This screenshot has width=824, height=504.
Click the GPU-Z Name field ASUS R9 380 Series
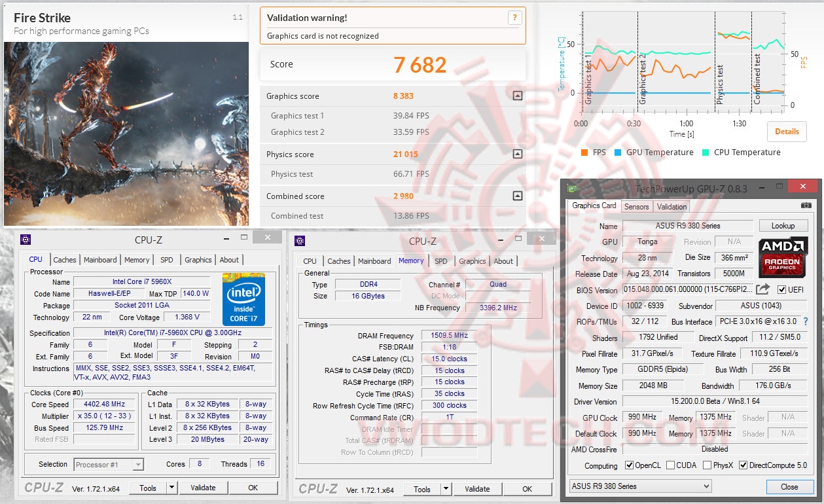pos(688,226)
